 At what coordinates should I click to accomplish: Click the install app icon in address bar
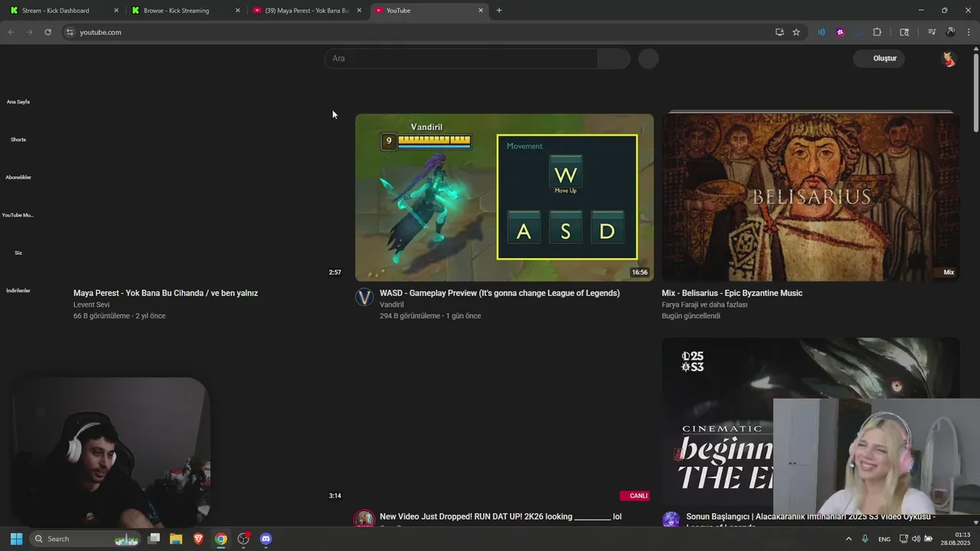pyautogui.click(x=779, y=32)
